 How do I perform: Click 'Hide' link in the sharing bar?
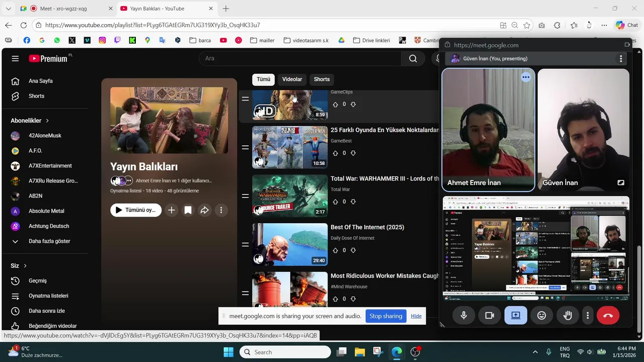[x=416, y=316]
